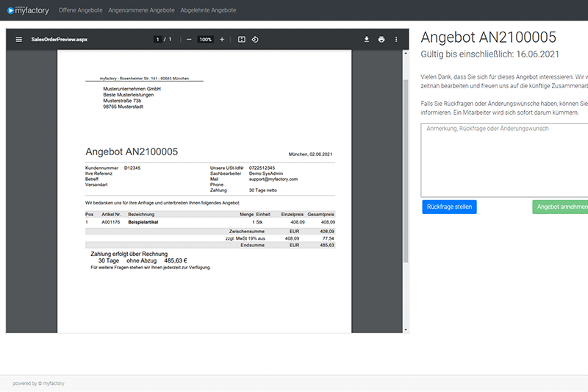Open the Offene Angebote tab
This screenshot has height=392, width=588.
tap(79, 10)
